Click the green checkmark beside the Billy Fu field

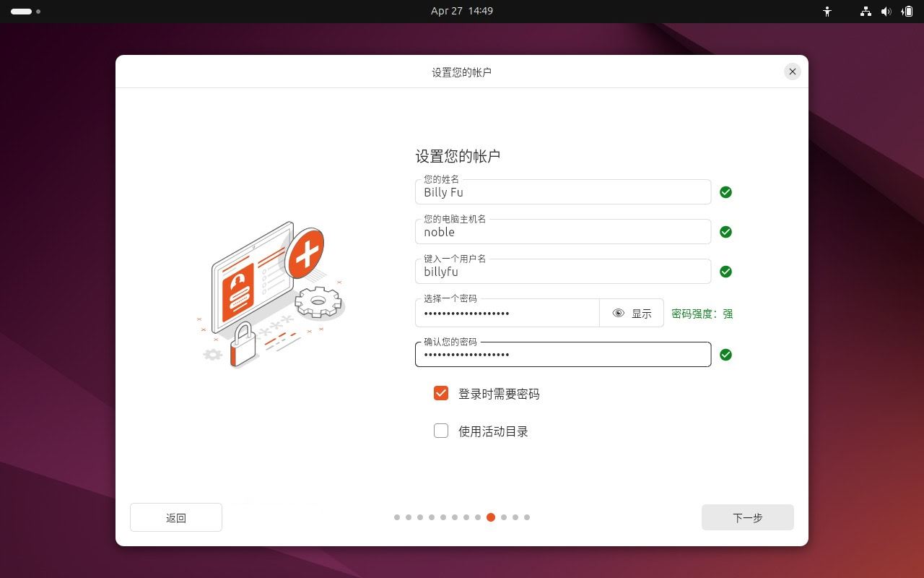click(x=725, y=192)
